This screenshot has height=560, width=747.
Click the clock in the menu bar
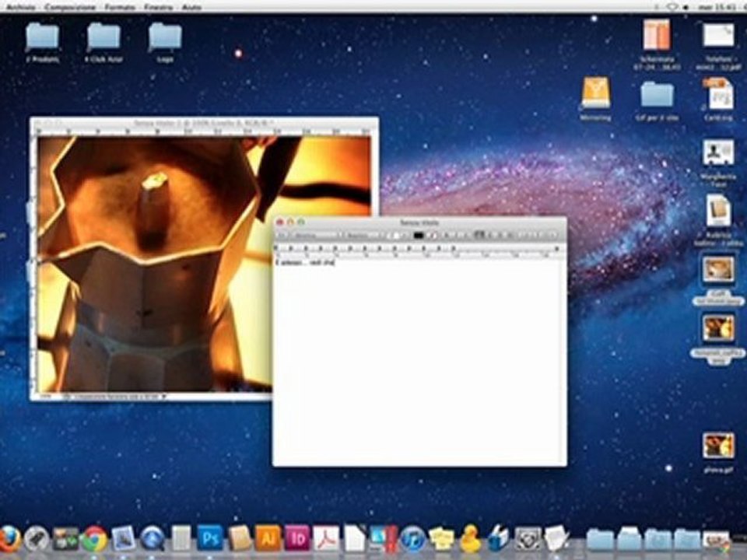[716, 7]
